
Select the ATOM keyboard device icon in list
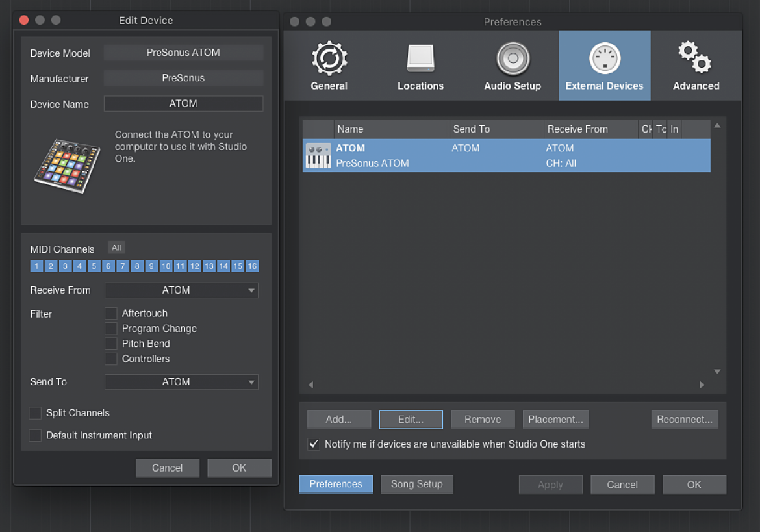click(318, 155)
